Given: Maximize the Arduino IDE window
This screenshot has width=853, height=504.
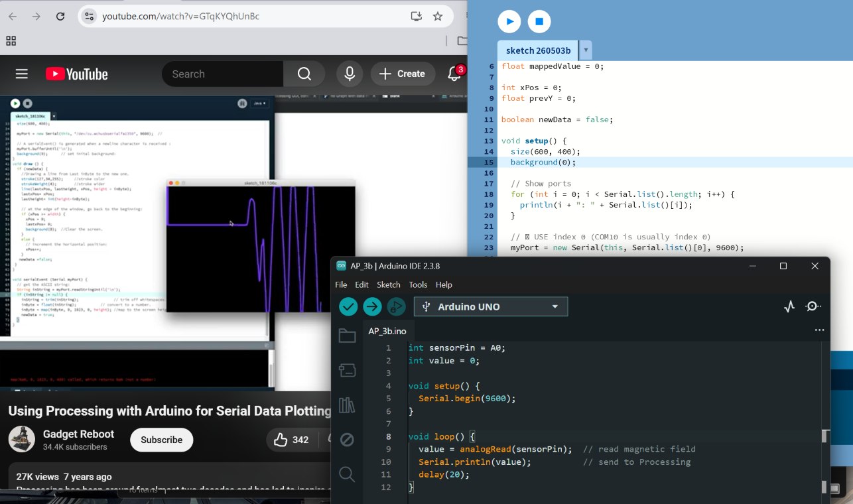Looking at the screenshot, I should (783, 266).
